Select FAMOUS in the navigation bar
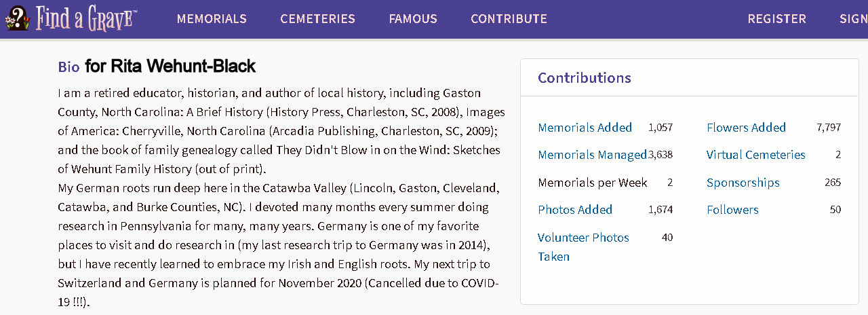Image resolution: width=868 pixels, height=315 pixels. point(413,19)
